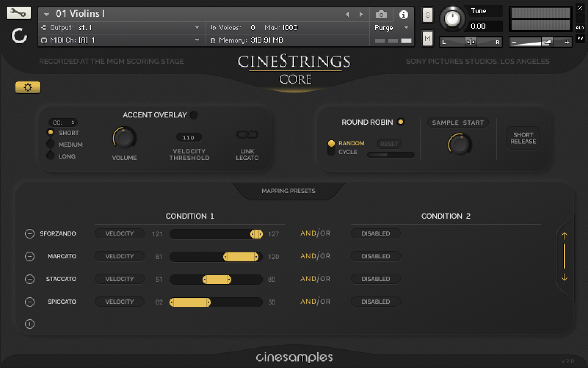The width and height of the screenshot is (588, 368).
Task: Open the Mapping Presets tab
Action: click(x=288, y=191)
